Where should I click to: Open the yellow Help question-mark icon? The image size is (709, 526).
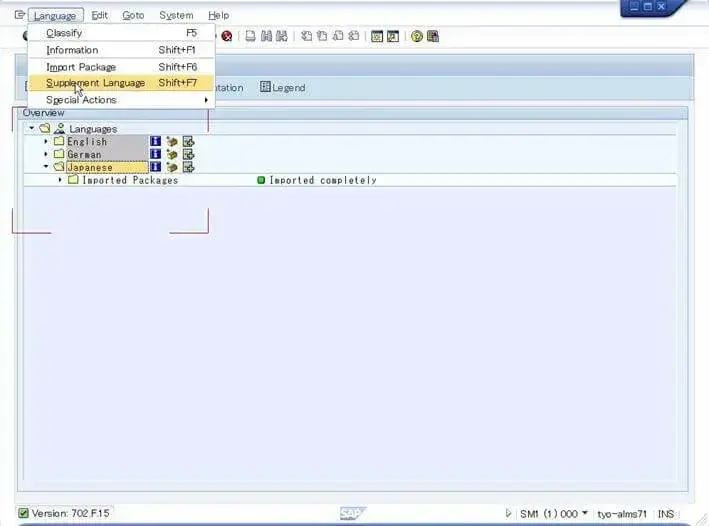point(417,36)
